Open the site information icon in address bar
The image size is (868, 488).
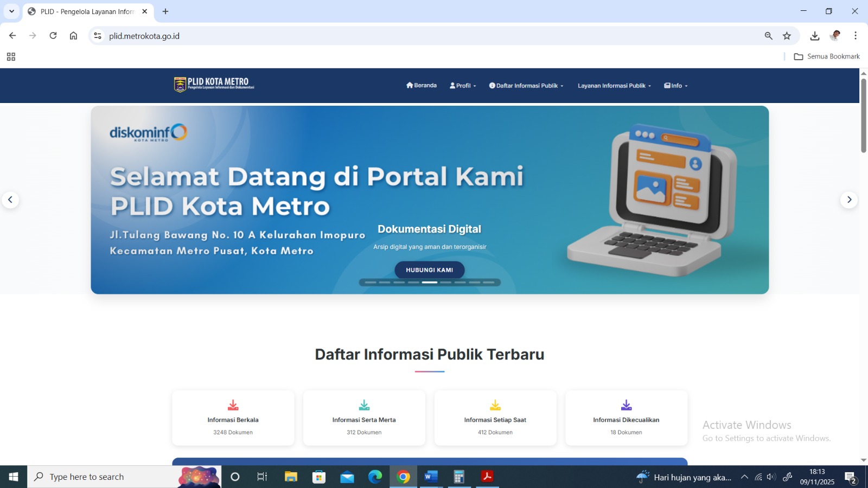(98, 36)
